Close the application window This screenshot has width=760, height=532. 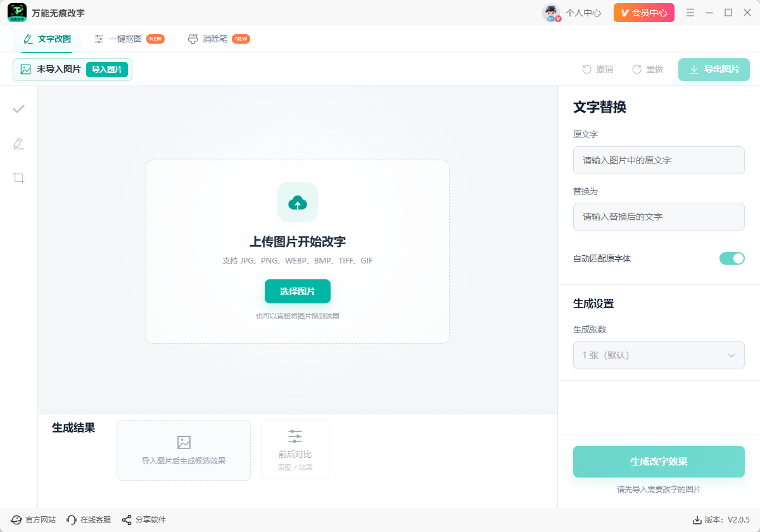pyautogui.click(x=747, y=13)
